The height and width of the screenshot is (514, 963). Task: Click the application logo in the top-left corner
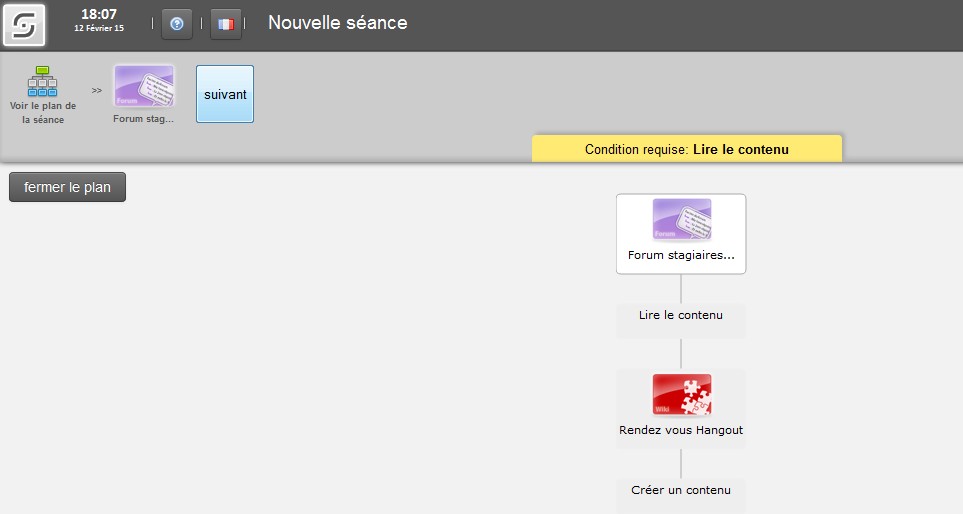[x=24, y=25]
